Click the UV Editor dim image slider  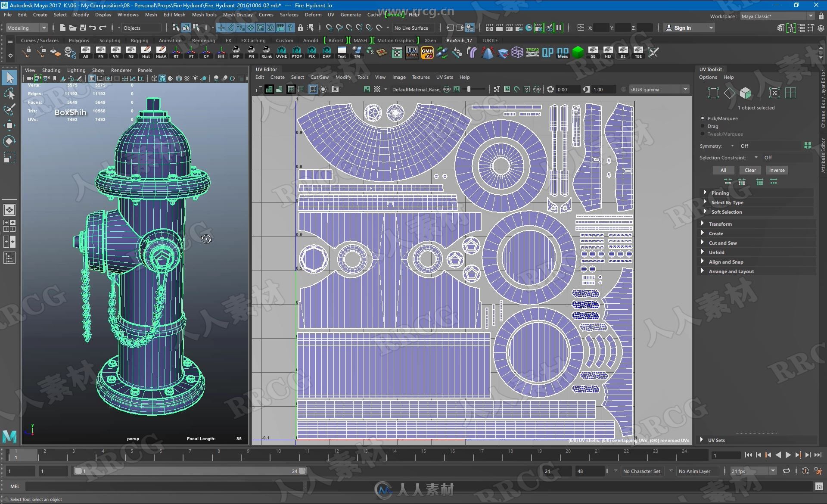[x=474, y=89]
